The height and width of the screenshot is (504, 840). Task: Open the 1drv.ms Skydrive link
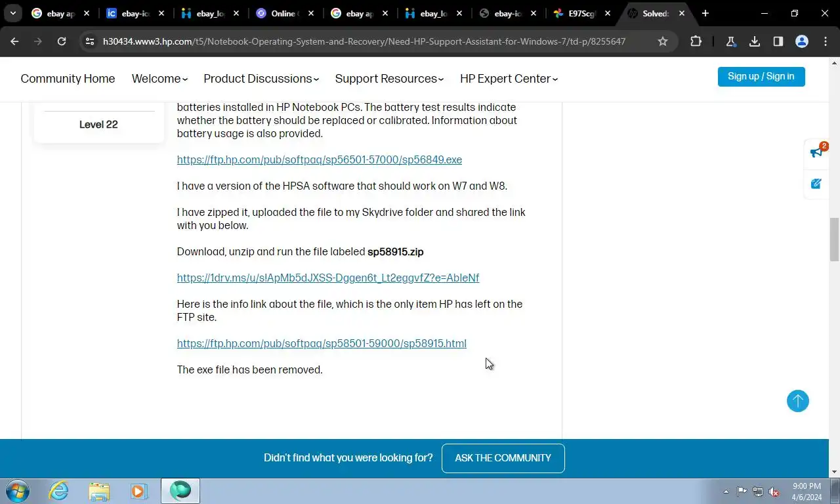pos(328,278)
